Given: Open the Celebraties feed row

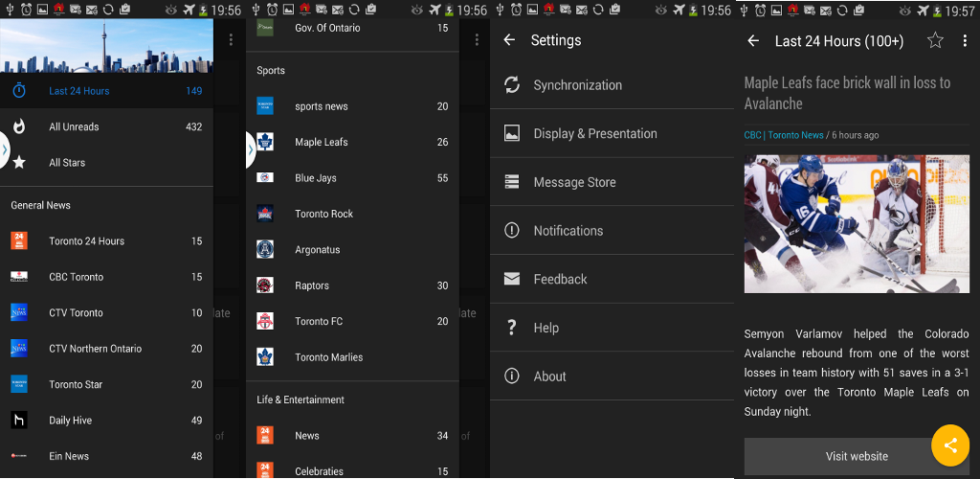Looking at the screenshot, I should (x=352, y=468).
